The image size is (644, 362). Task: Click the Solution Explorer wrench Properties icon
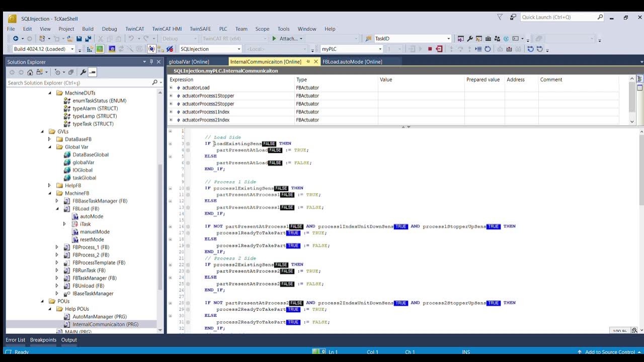point(83,72)
